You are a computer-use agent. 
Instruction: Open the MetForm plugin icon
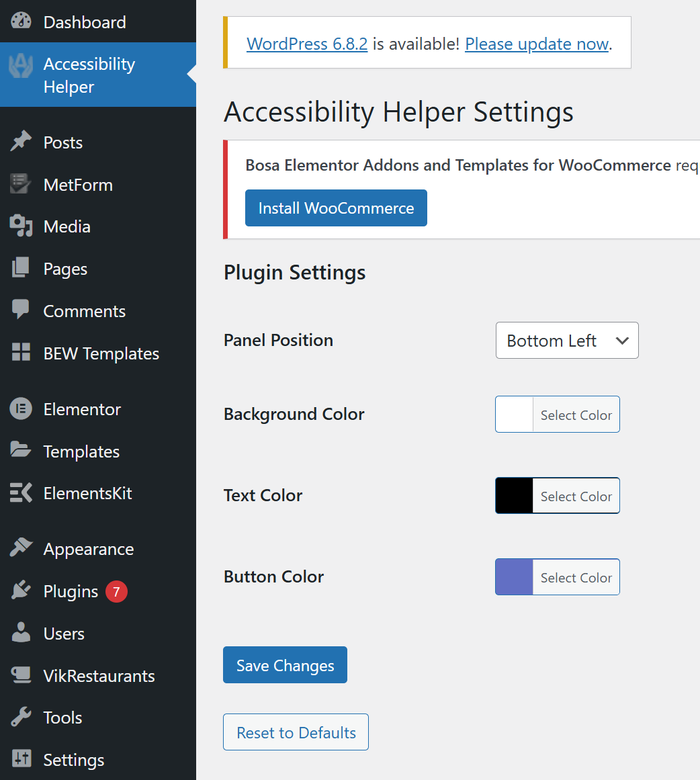pos(21,184)
